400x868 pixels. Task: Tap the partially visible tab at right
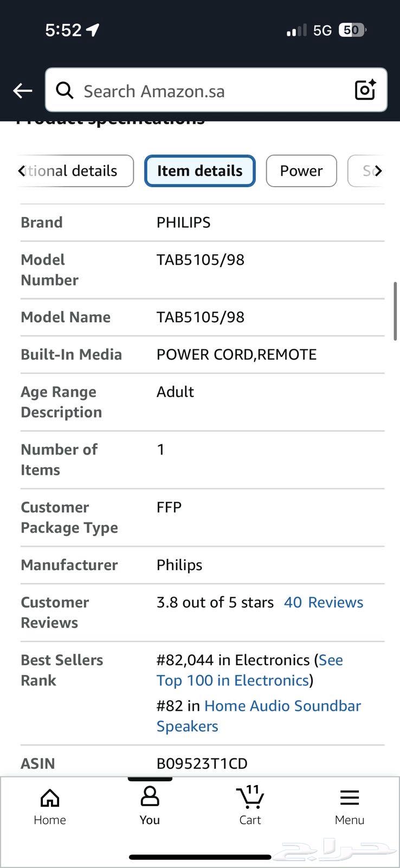pyautogui.click(x=366, y=171)
